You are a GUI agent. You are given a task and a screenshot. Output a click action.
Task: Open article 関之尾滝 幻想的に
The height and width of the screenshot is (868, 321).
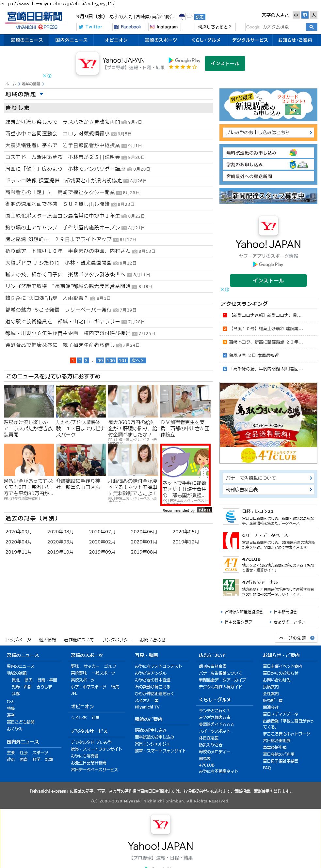pos(58,239)
